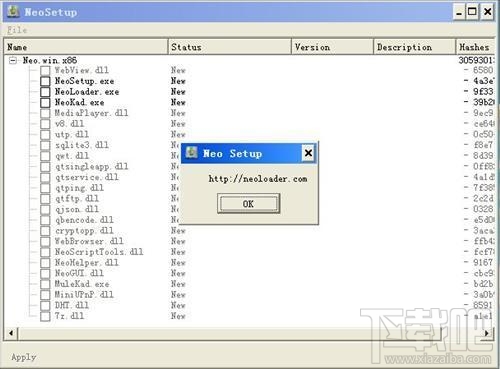
Task: Minimize the NeoSetup window
Action: pos(459,12)
